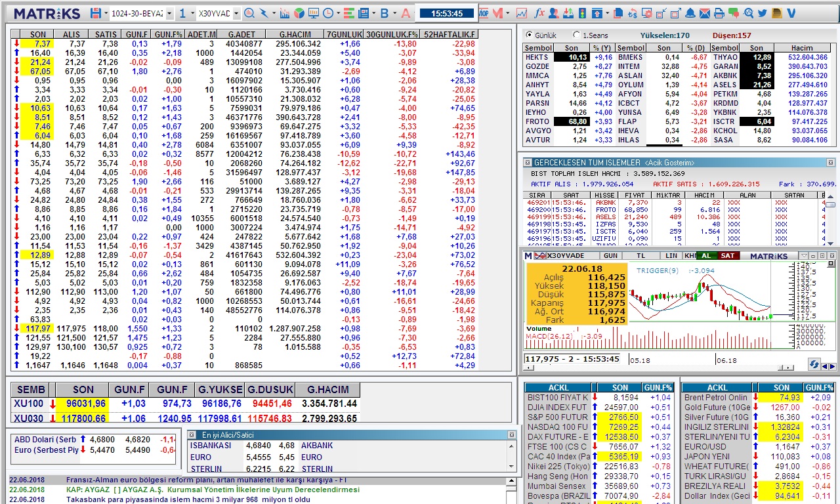840x504 pixels.
Task: Click the traffic light icon
Action: (x=582, y=13)
